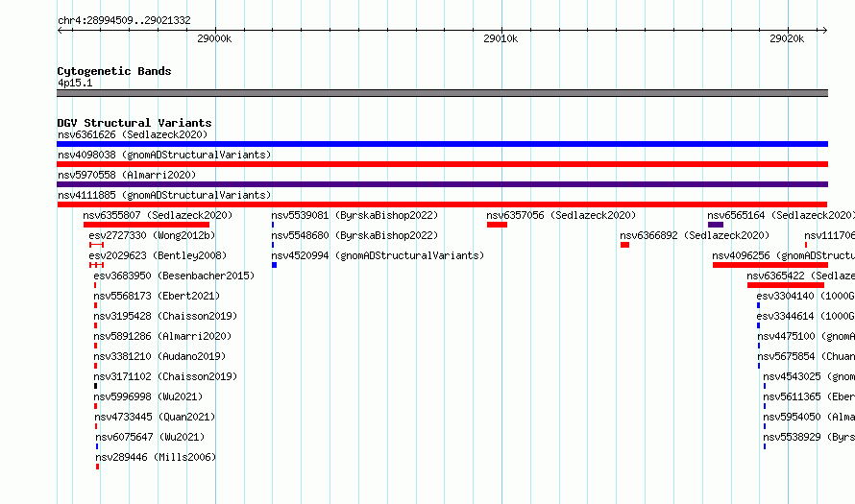
Task: Click the nsv6355807 red feature bar
Action: [x=146, y=225]
